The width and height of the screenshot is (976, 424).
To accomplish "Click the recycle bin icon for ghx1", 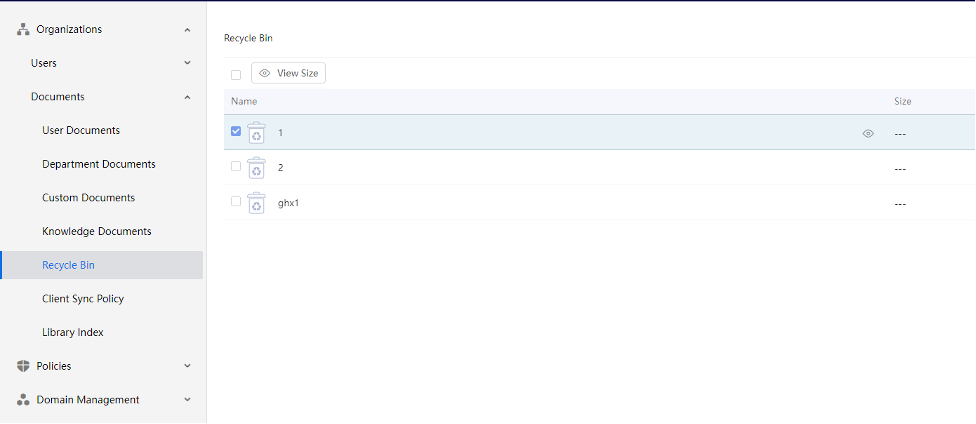I will click(x=256, y=202).
